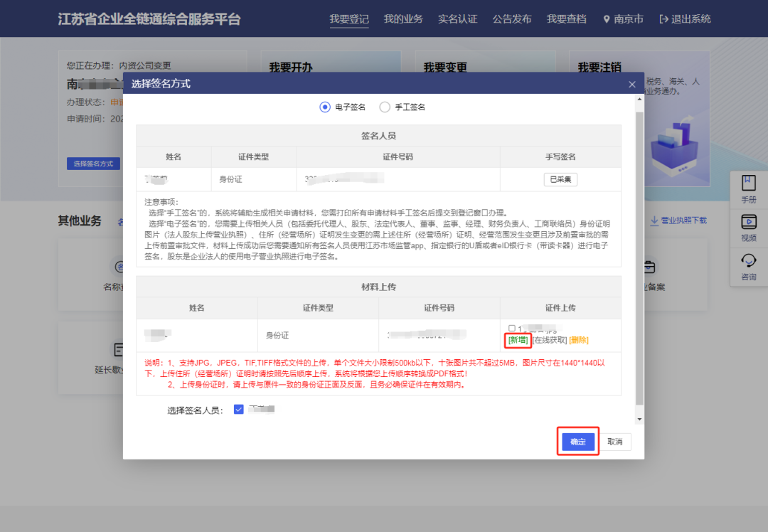This screenshot has width=768, height=532.
Task: Click the download icon next to 营业执照下载
Action: [653, 220]
